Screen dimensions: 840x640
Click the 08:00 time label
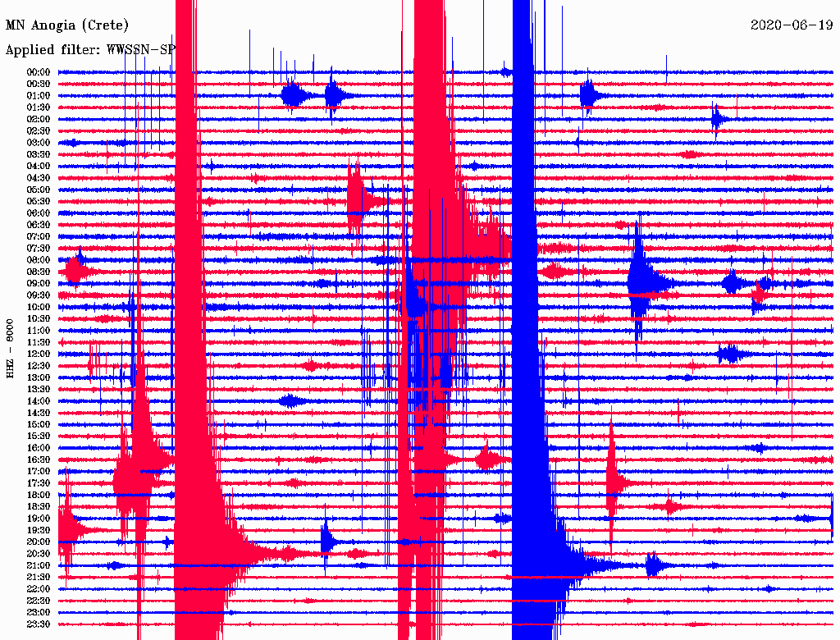pyautogui.click(x=39, y=260)
